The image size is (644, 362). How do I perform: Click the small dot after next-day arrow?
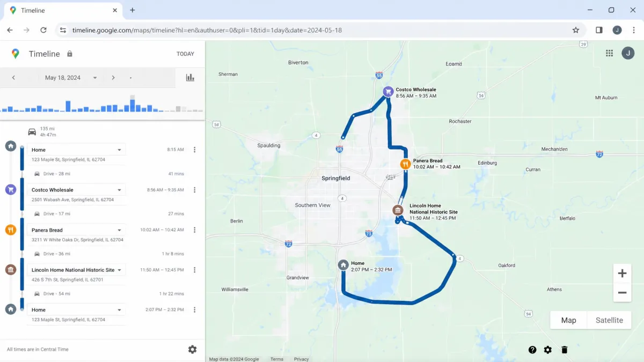(130, 78)
